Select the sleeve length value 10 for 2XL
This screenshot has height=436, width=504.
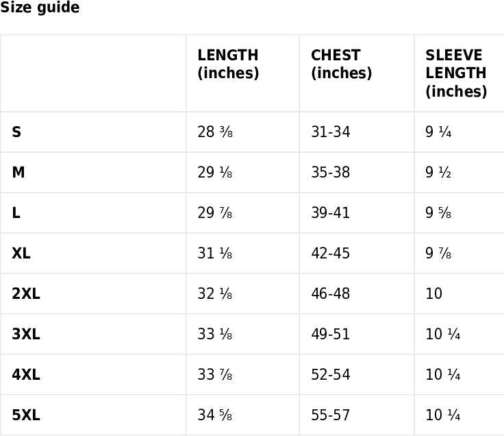pos(434,294)
